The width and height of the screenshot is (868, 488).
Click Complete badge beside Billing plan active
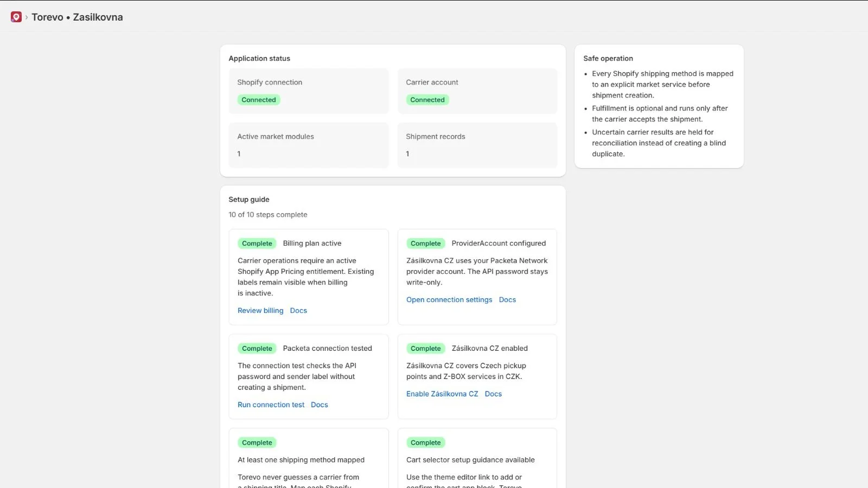pos(257,243)
